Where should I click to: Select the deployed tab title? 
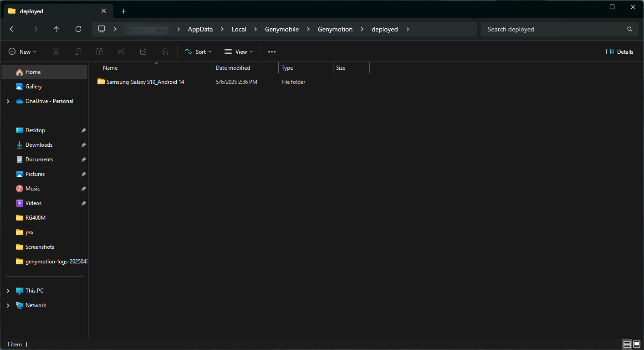pos(31,11)
